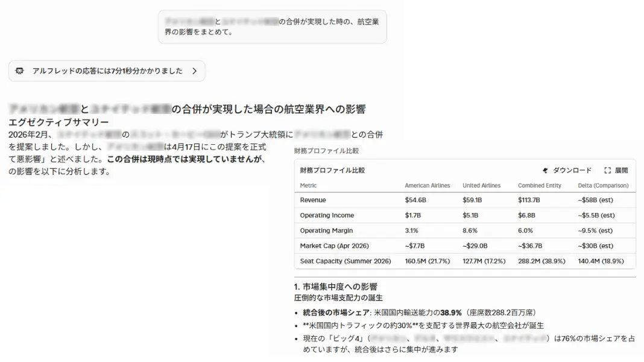Click the $5.1B operating income cell
Screen dimensions: 644x362
point(470,215)
